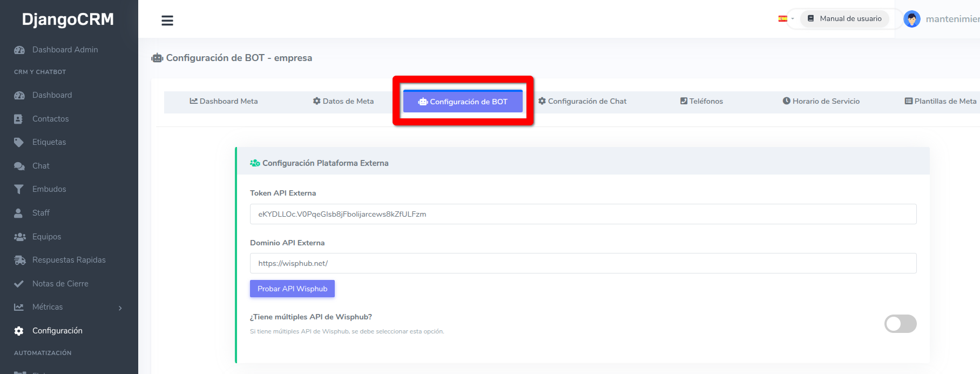Select the Configuración de BOT tab
The height and width of the screenshot is (374, 980).
(x=463, y=102)
